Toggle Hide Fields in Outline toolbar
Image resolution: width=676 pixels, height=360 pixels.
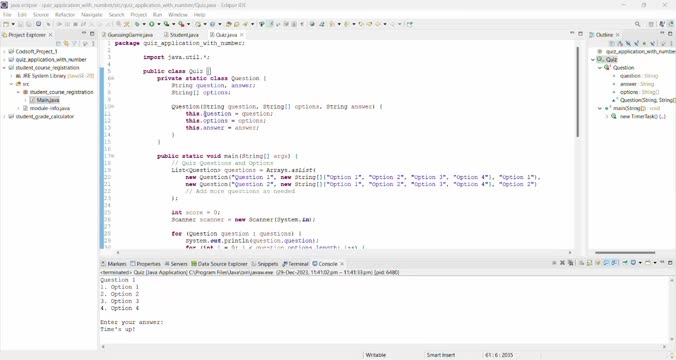pos(628,44)
